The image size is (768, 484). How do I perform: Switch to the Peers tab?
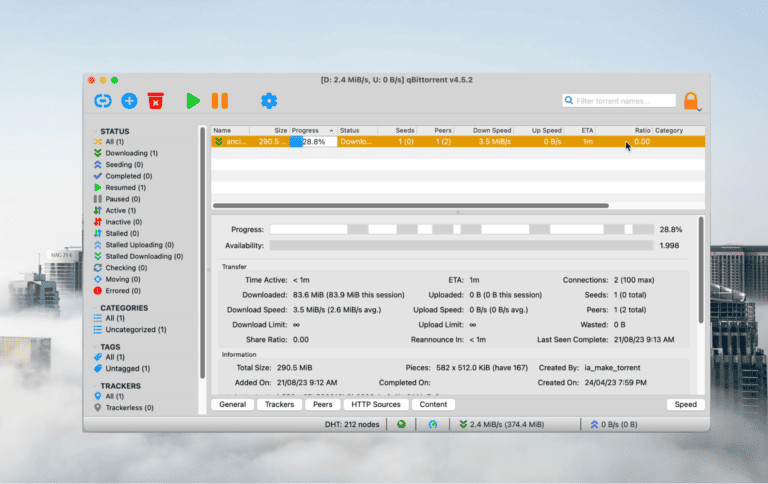tap(323, 404)
